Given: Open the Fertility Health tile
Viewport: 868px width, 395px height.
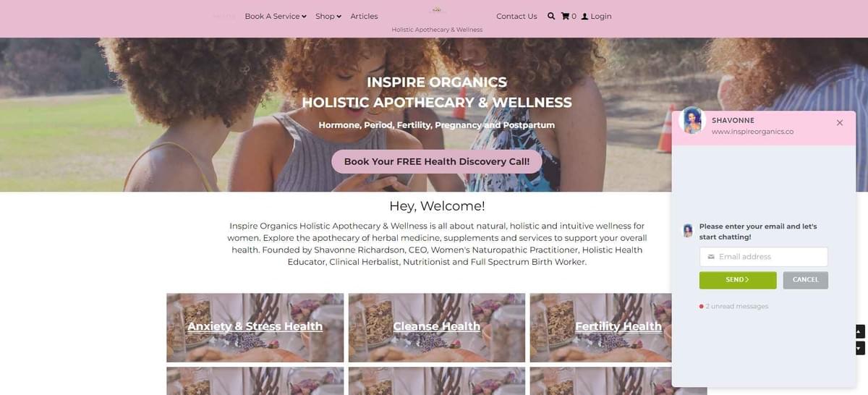Looking at the screenshot, I should click(x=601, y=327).
